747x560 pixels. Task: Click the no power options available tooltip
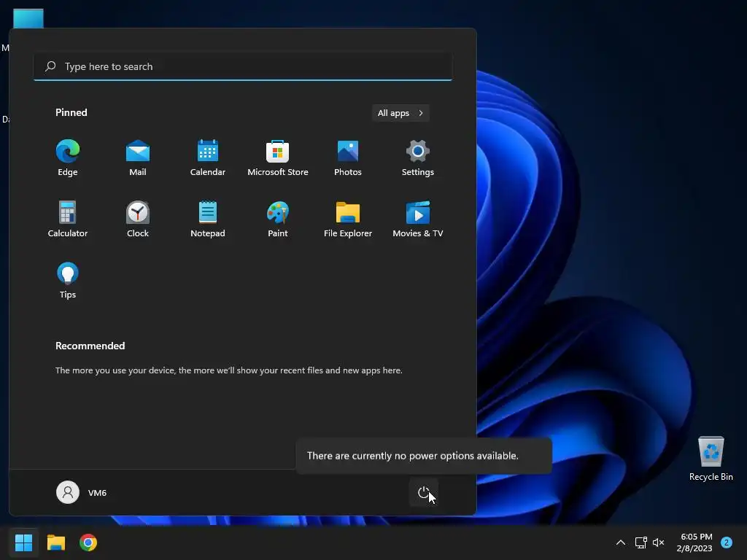pos(424,456)
